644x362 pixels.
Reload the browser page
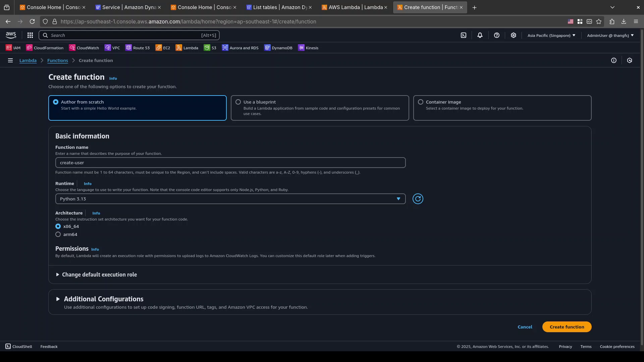(32, 21)
